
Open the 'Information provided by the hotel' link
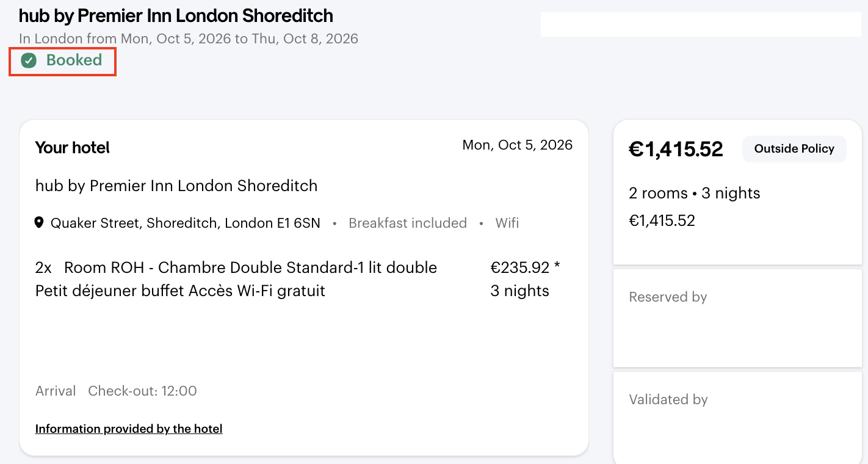coord(129,429)
